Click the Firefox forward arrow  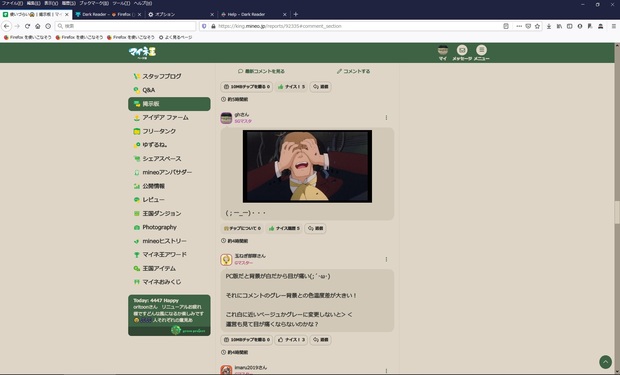(17, 26)
